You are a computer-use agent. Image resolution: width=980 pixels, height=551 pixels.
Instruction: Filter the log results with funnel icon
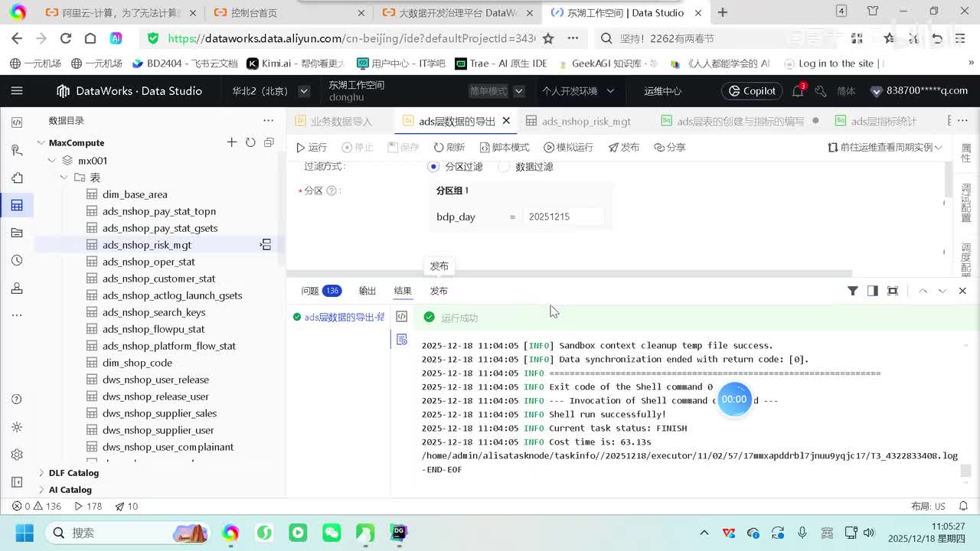852,291
